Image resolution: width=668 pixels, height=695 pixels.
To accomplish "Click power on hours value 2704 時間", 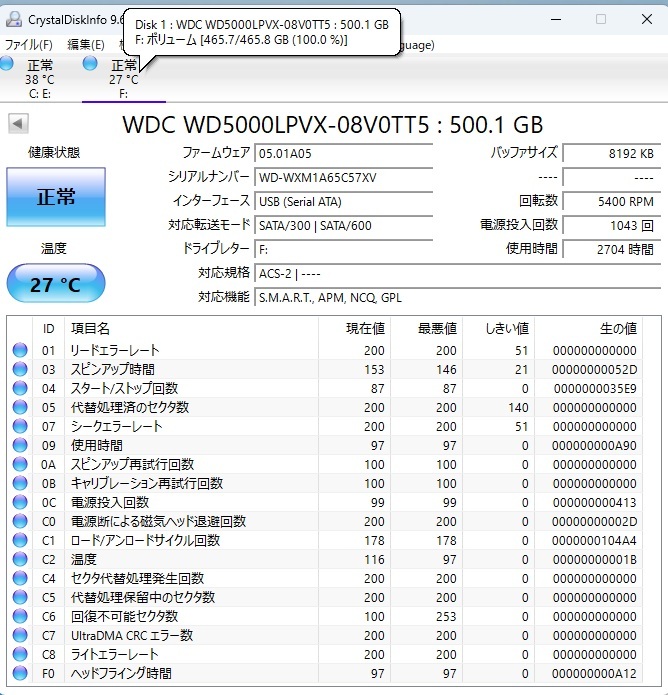I will pyautogui.click(x=612, y=250).
